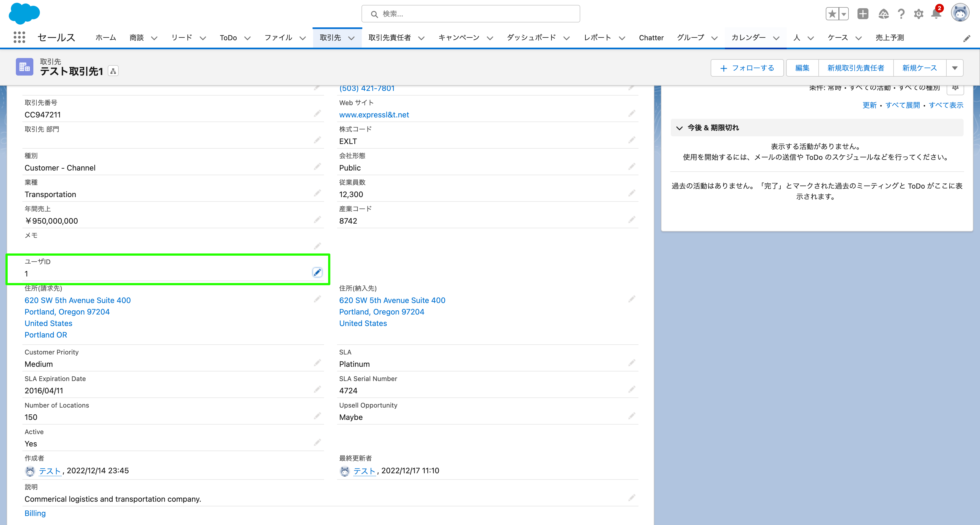Open the notifications bell
The height and width of the screenshot is (525, 980).
click(x=936, y=14)
